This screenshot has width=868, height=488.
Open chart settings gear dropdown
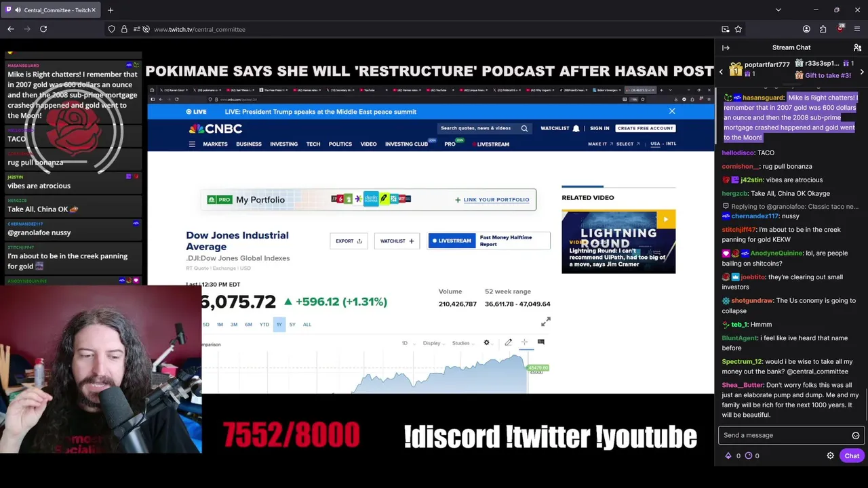coord(487,343)
